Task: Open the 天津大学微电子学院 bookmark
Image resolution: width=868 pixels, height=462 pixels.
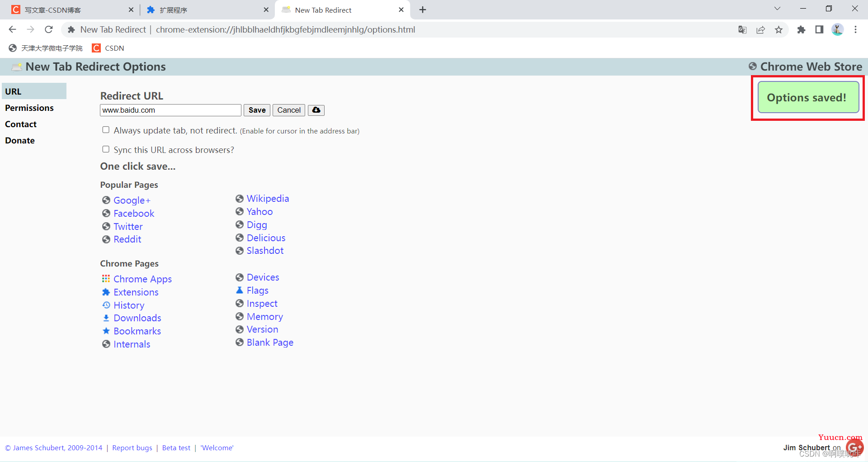Action: (x=46, y=48)
